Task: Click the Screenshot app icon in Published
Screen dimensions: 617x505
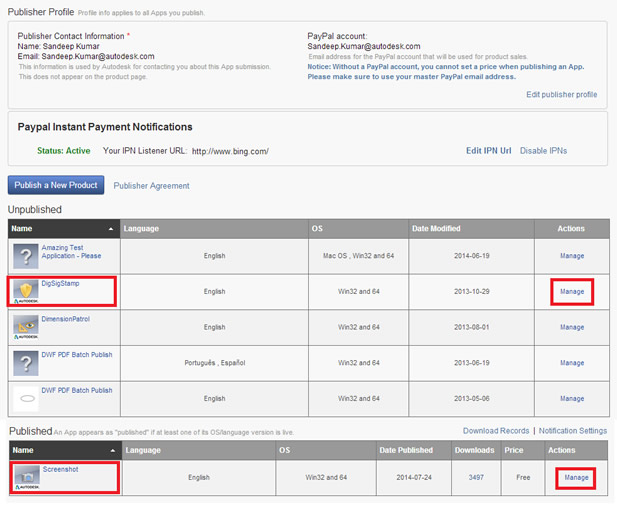Action: tap(26, 477)
